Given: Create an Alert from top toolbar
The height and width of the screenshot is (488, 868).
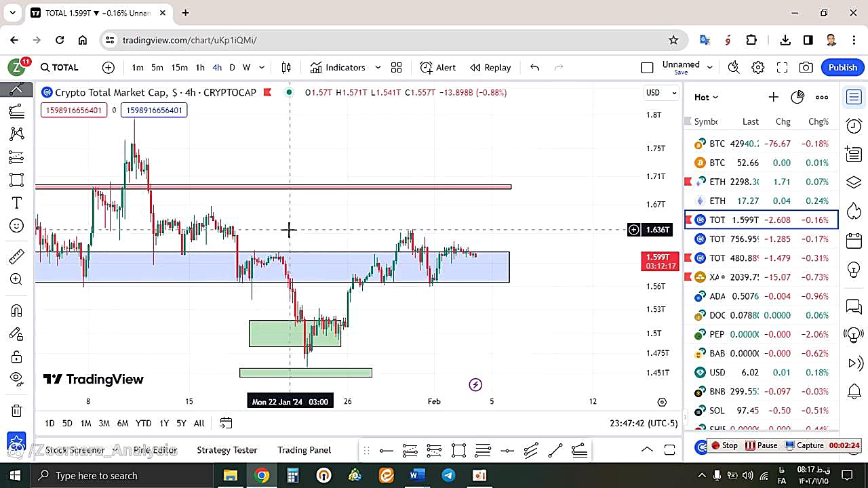Looking at the screenshot, I should point(438,67).
